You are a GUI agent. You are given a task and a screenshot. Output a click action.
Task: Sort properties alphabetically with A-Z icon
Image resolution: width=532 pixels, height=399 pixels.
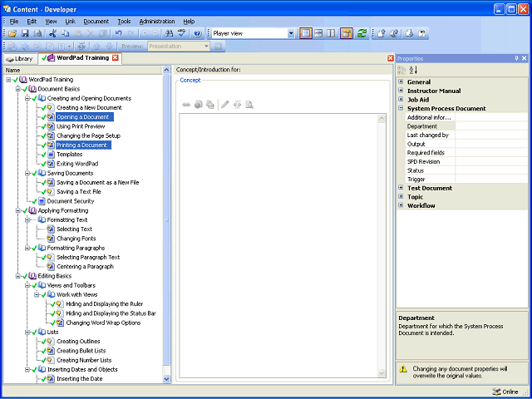tap(413, 70)
